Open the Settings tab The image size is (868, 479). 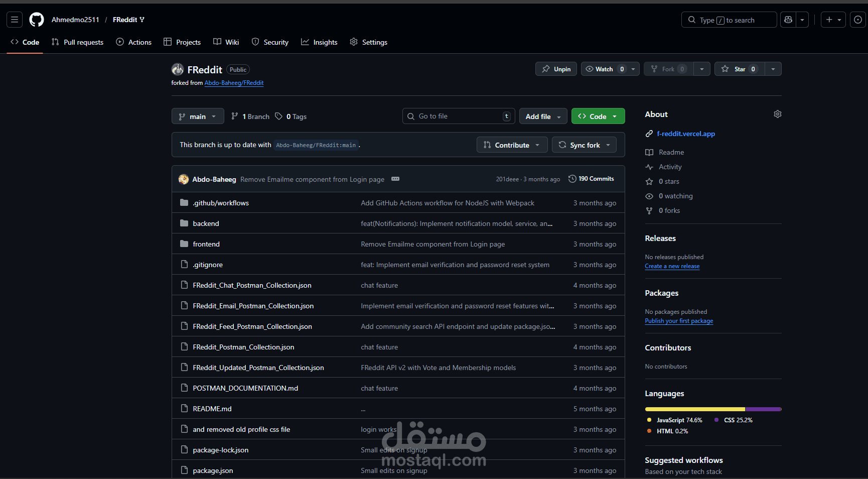[369, 42]
